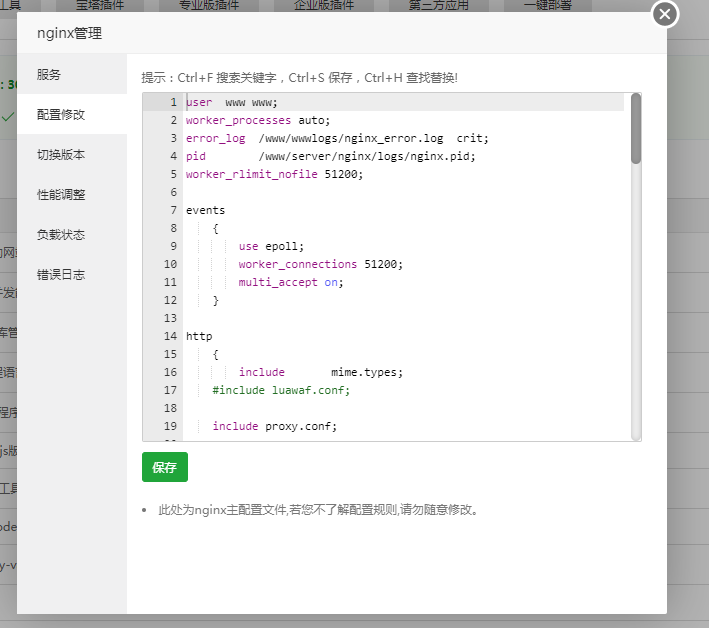This screenshot has height=628, width=709.
Task: Click line number 13 in gutter
Action: coord(170,318)
